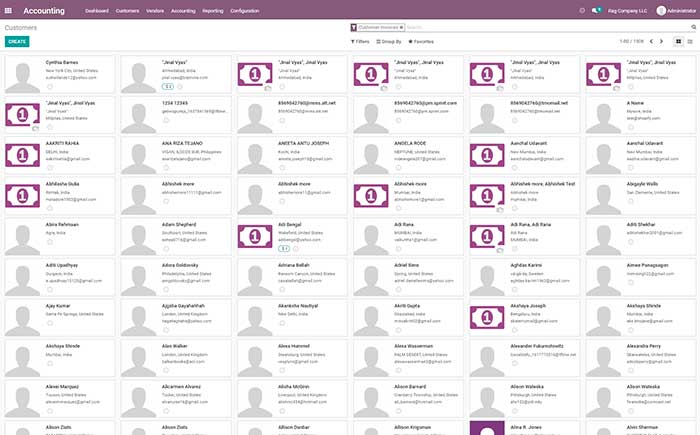Go to previous page of customers
Viewport: 700px width, 435px height.
coord(651,41)
